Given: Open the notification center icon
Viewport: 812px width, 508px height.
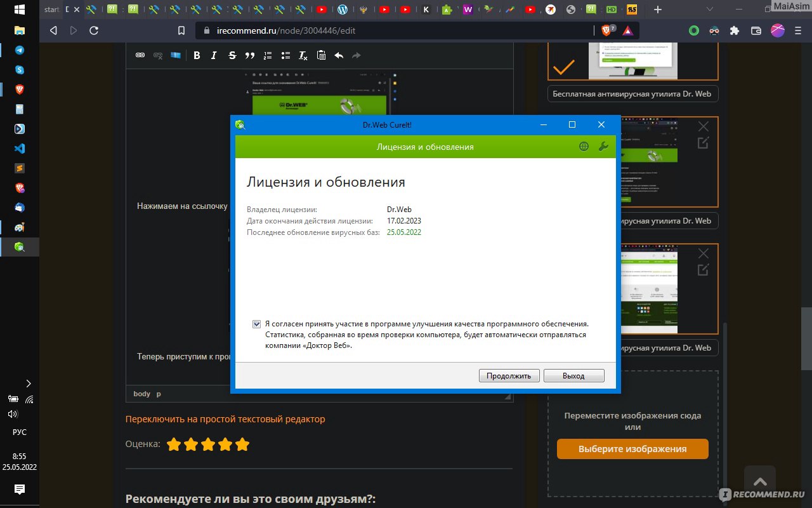Looking at the screenshot, I should coord(20,489).
